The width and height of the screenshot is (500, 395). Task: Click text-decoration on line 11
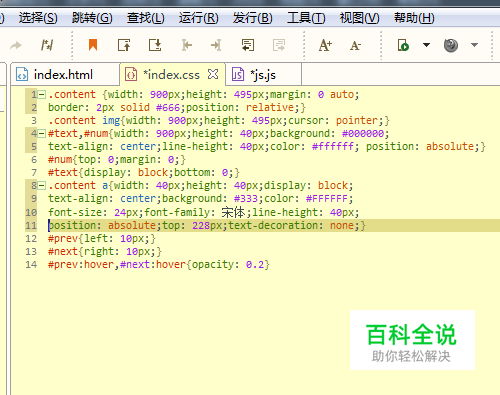273,225
